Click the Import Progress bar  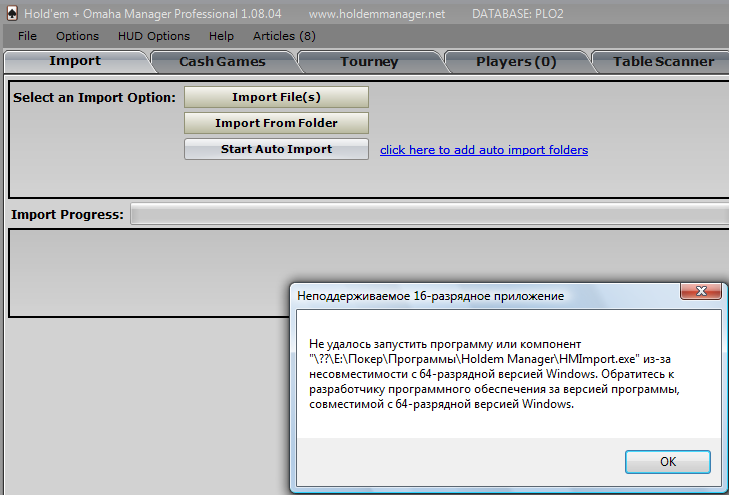pos(430,214)
